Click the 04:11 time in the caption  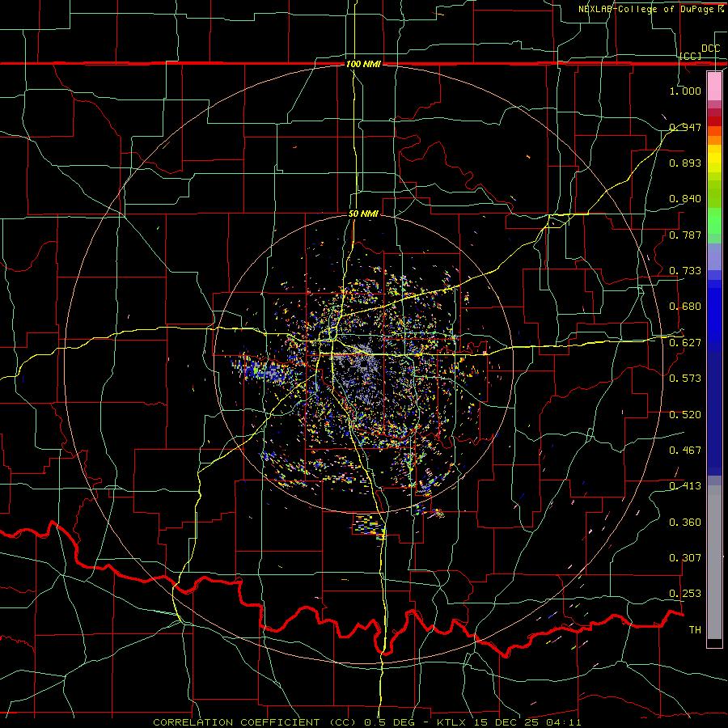563,722
